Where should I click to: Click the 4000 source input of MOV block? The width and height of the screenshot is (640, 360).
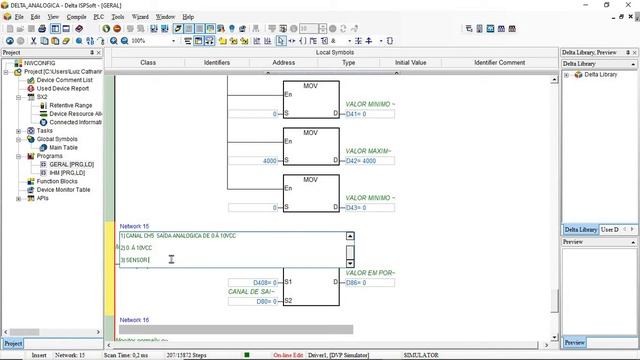[253, 161]
